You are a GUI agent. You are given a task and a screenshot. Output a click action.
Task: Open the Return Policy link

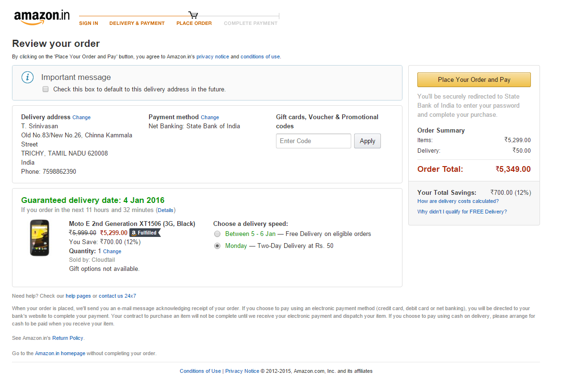pos(68,338)
